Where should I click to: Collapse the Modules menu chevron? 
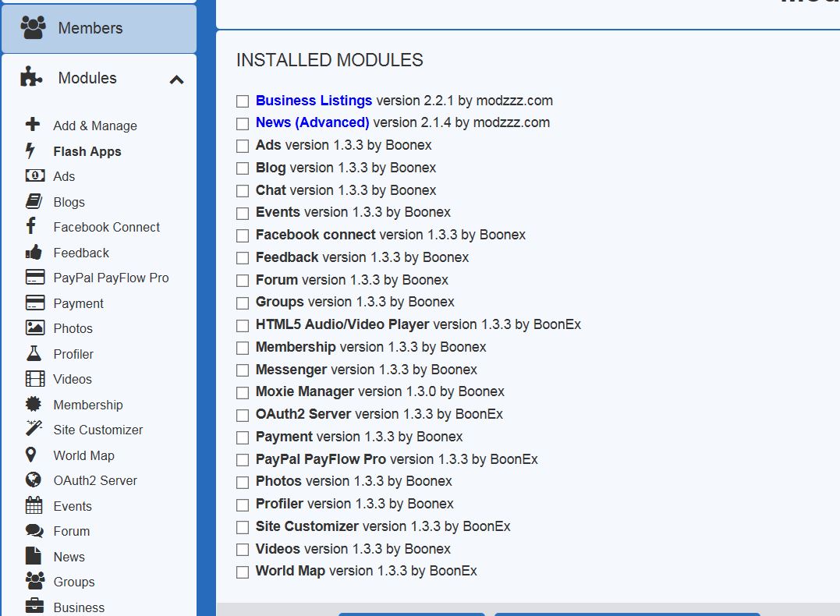pos(177,80)
